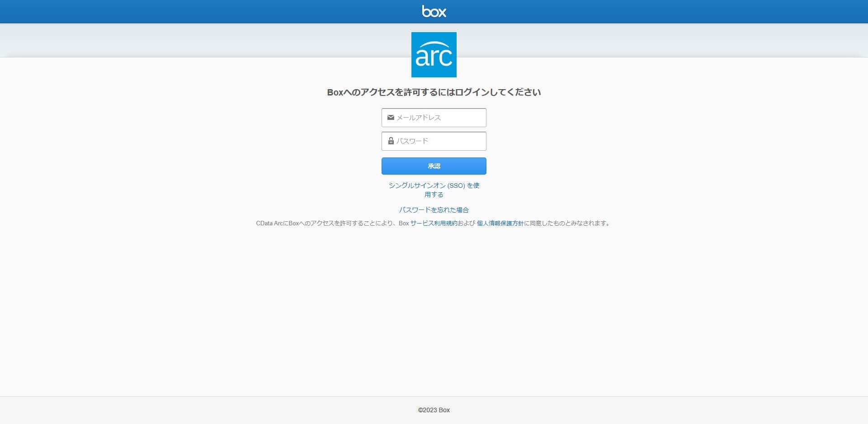This screenshot has width=868, height=424.
Task: Click the blue 承認 authorize button
Action: (x=434, y=166)
